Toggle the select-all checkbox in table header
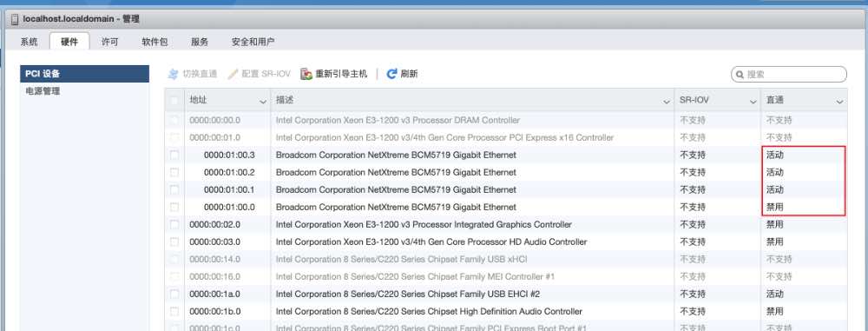The height and width of the screenshot is (331, 868). coord(174,101)
